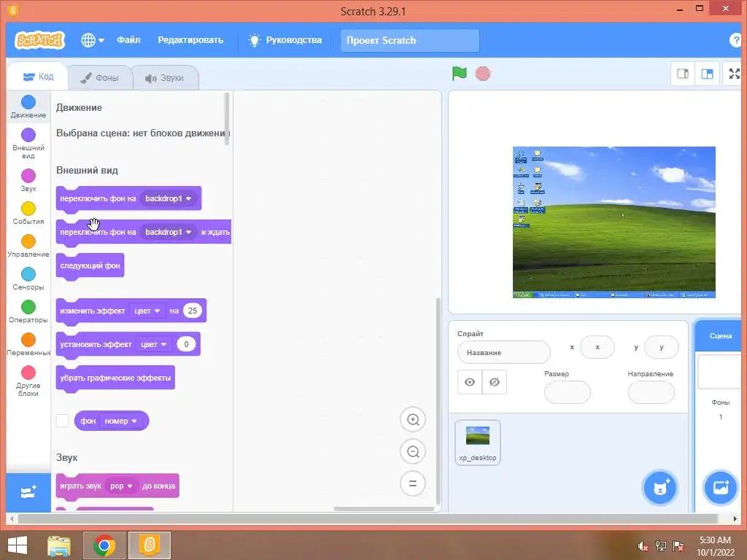The height and width of the screenshot is (560, 747).
Task: Open the Редактировать menu
Action: coord(190,40)
